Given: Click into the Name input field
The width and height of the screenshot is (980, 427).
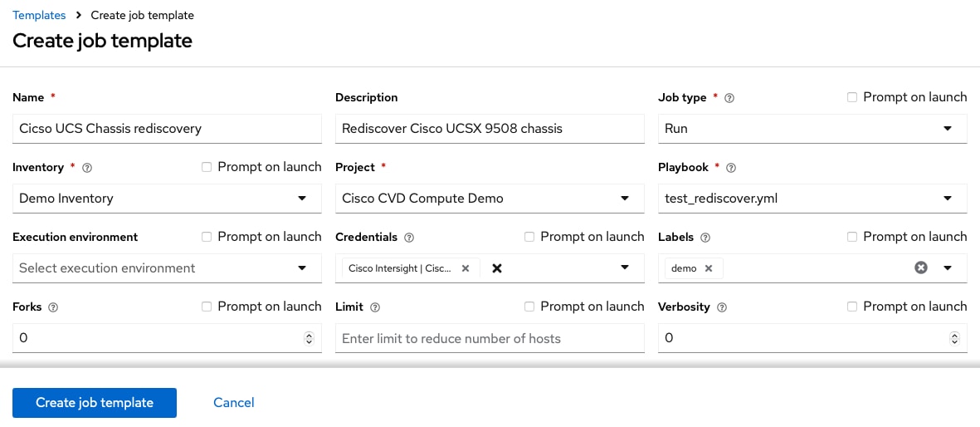Looking at the screenshot, I should (x=167, y=129).
